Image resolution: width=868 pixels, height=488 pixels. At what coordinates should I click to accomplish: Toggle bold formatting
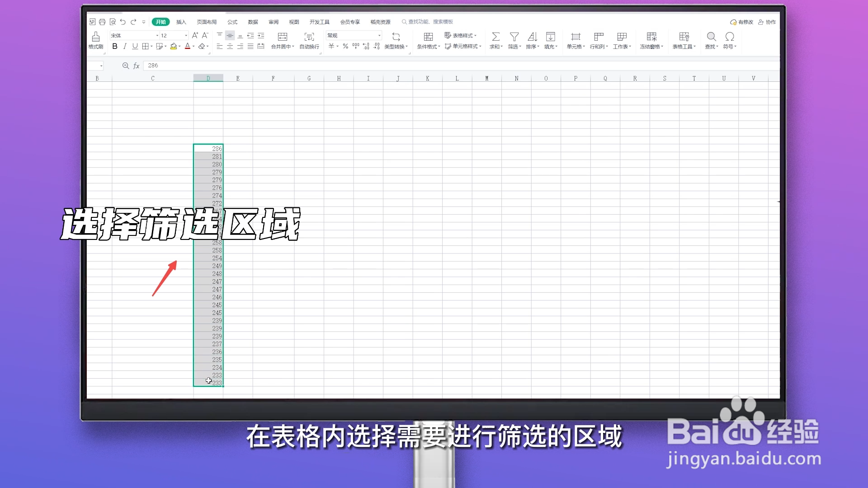tap(115, 46)
